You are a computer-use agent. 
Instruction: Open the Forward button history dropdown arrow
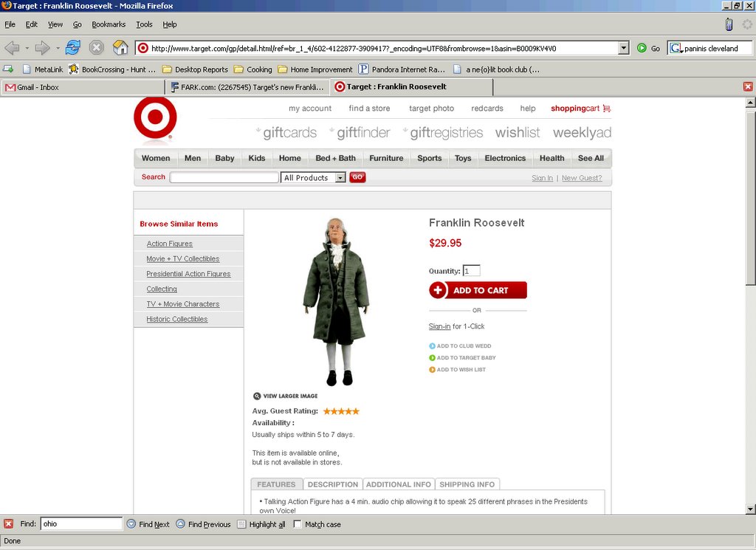coord(58,48)
